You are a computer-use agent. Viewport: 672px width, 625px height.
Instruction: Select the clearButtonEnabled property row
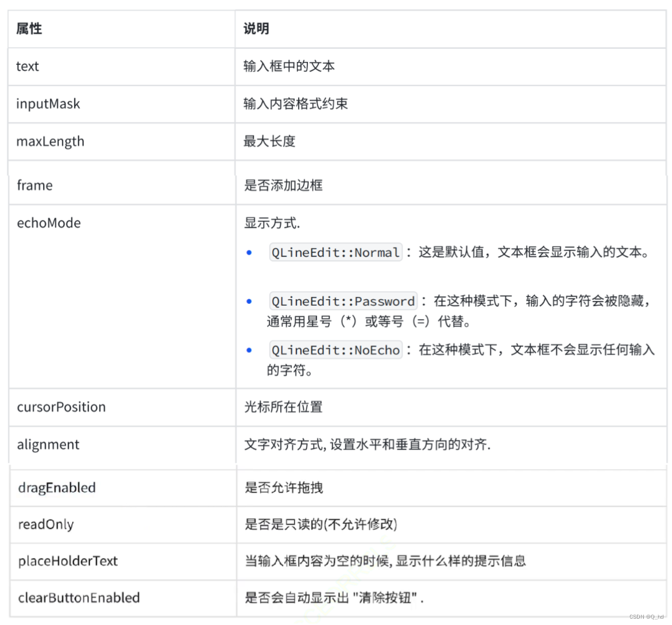(79, 598)
